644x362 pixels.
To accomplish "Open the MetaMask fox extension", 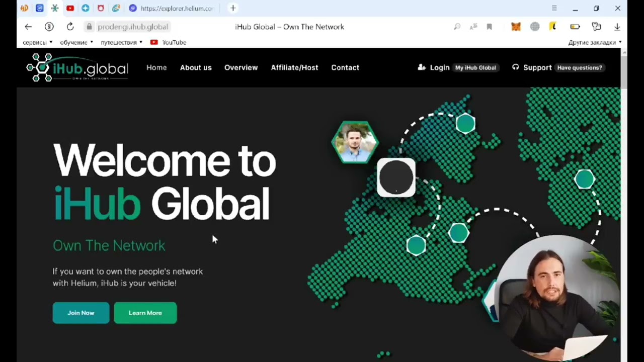I will (516, 27).
